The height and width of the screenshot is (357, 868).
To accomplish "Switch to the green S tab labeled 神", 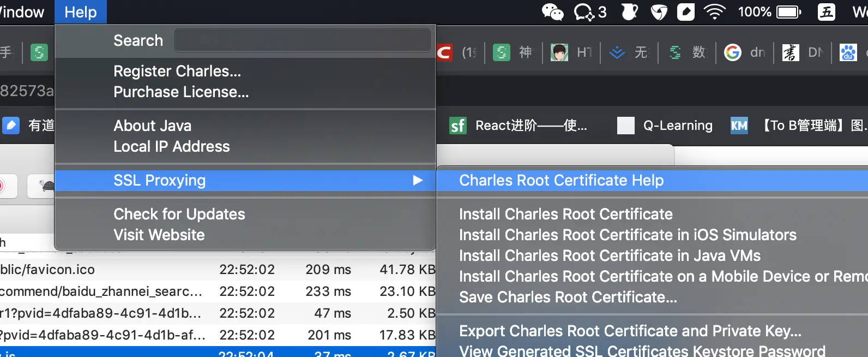I will (513, 52).
